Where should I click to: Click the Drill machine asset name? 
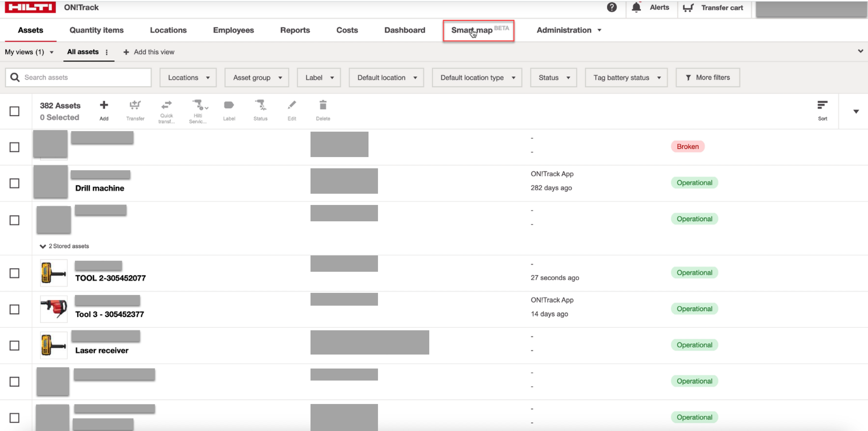point(99,188)
